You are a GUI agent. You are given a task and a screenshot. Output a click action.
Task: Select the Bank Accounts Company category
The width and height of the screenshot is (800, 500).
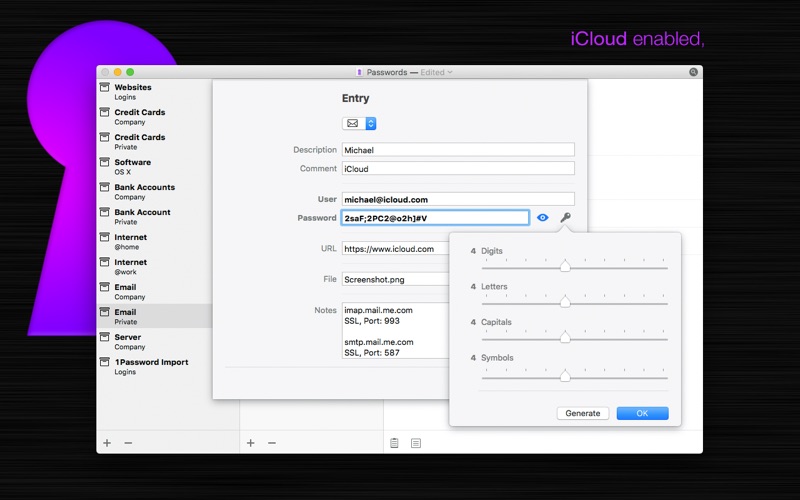coord(154,192)
